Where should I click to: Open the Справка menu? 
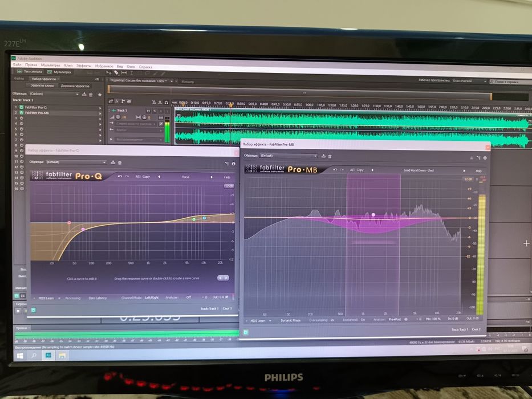[x=145, y=67]
